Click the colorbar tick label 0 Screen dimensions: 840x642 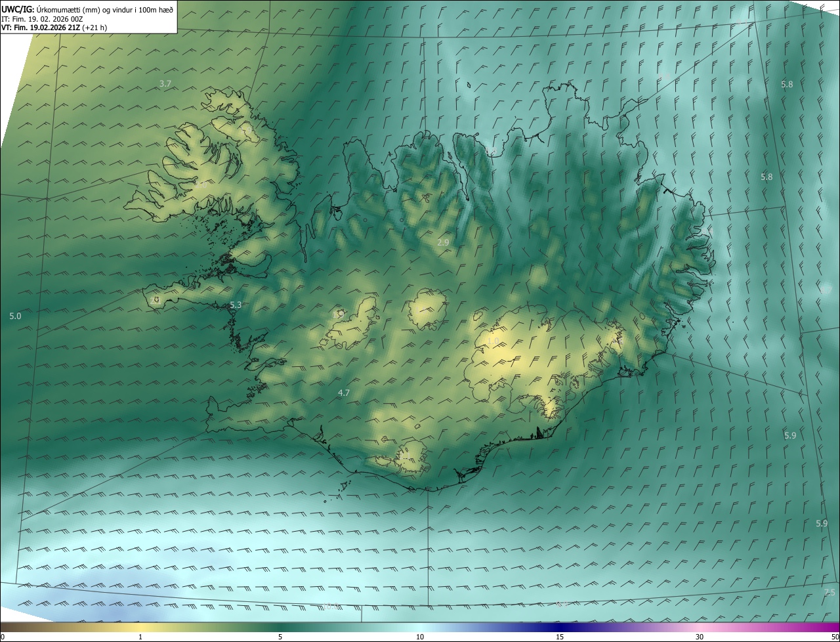(x=3, y=637)
